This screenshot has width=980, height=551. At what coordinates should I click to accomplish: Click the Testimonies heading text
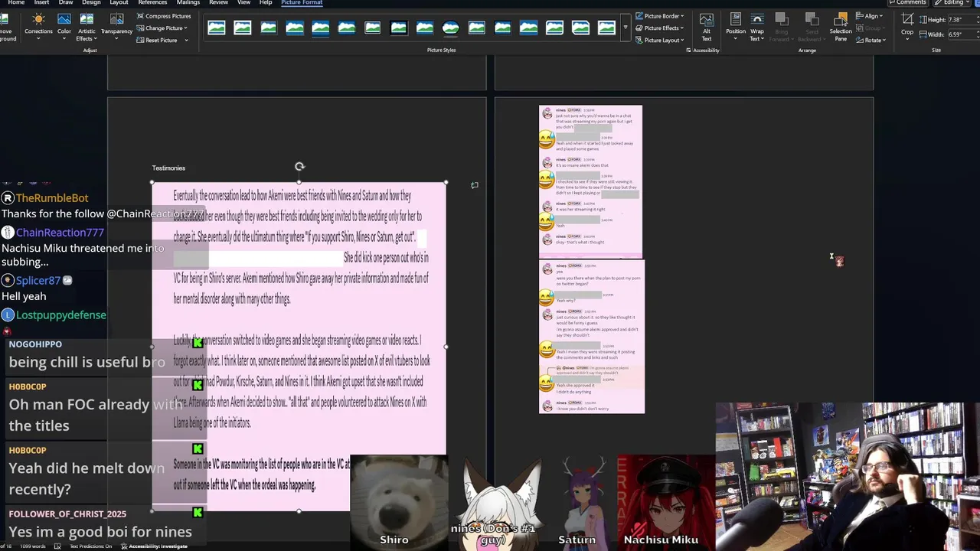click(x=168, y=168)
